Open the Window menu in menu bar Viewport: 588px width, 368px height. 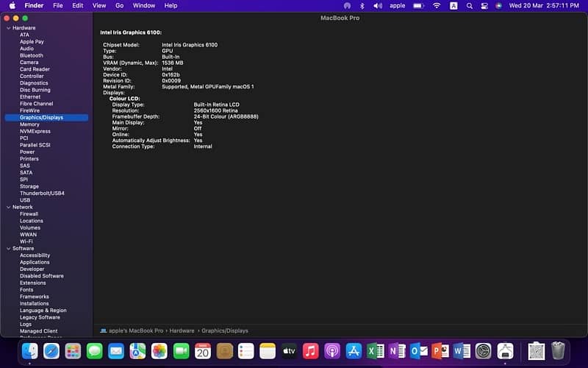click(144, 5)
